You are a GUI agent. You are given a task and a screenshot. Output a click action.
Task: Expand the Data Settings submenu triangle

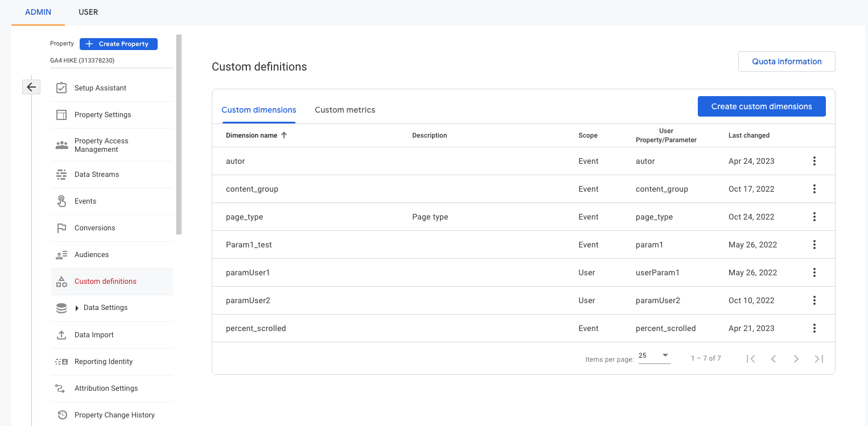(x=77, y=308)
